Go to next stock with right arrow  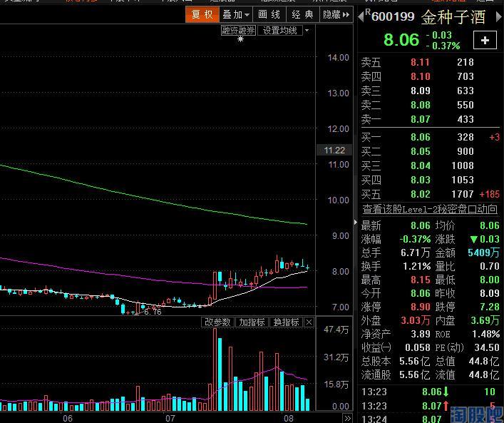point(498,16)
